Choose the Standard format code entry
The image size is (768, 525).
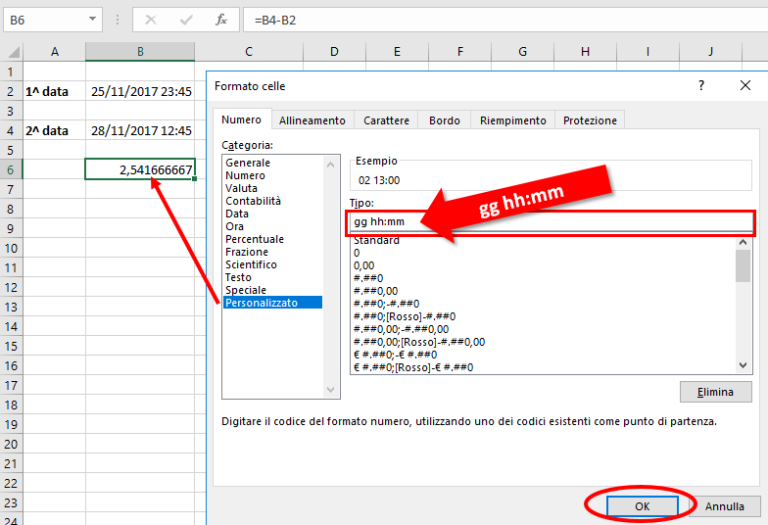(x=376, y=241)
